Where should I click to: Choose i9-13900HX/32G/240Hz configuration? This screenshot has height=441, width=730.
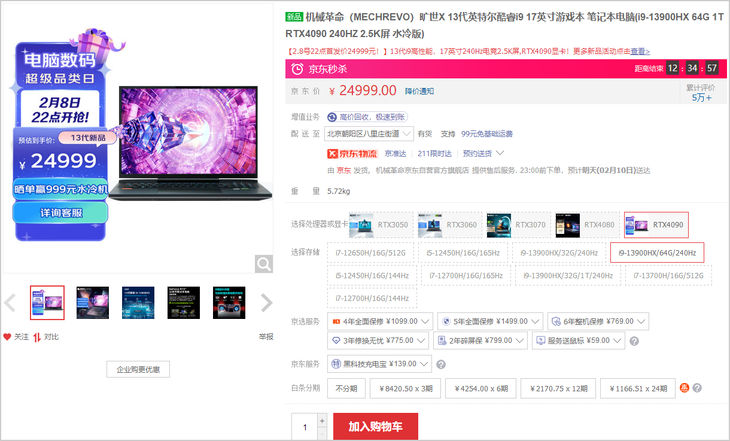(x=559, y=253)
